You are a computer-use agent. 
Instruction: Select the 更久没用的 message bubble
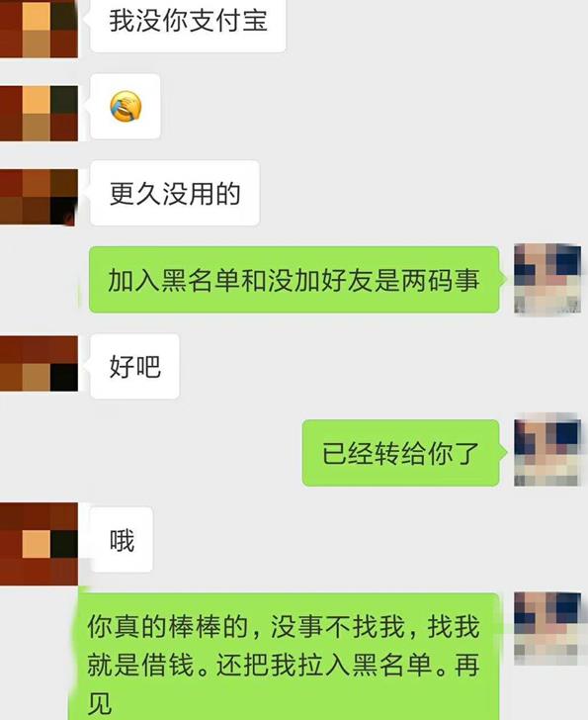[x=175, y=193]
